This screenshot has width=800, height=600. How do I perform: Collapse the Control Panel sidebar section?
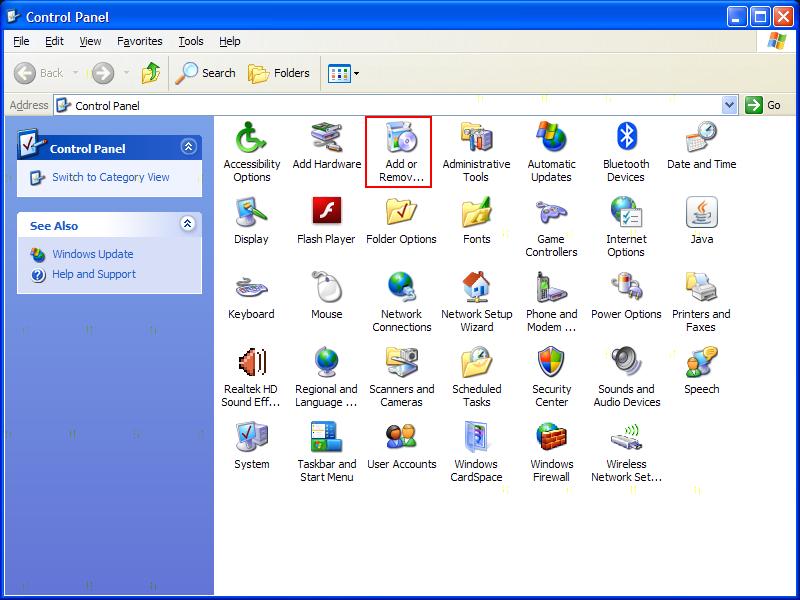(188, 147)
